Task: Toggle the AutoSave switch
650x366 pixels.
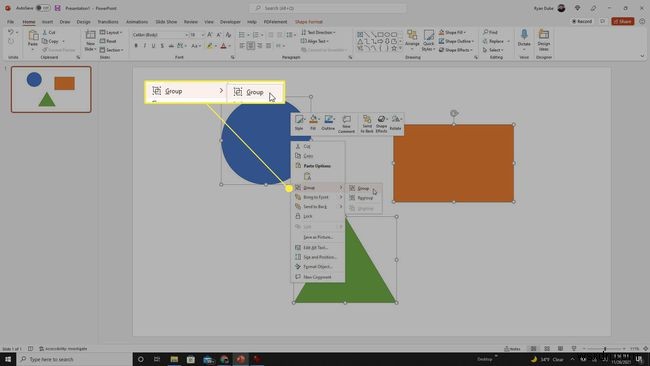Action: (x=43, y=8)
